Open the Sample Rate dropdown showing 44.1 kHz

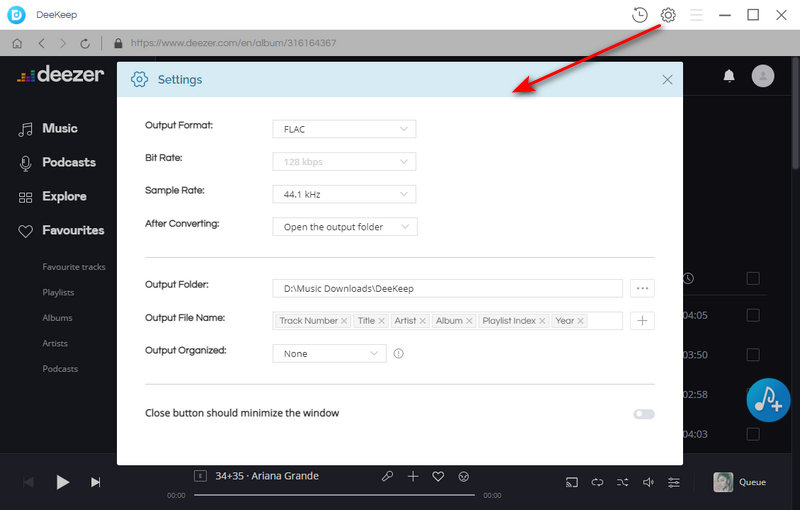pos(344,194)
